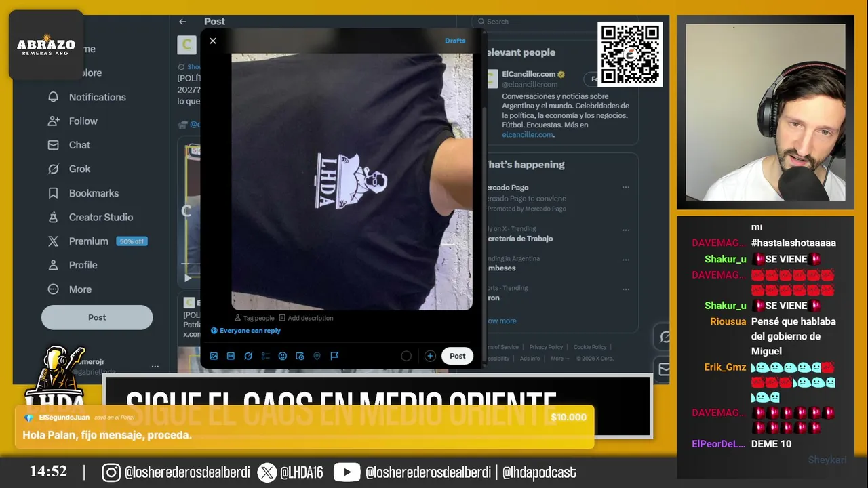
Task: Click the video play button in post
Action: tap(189, 278)
